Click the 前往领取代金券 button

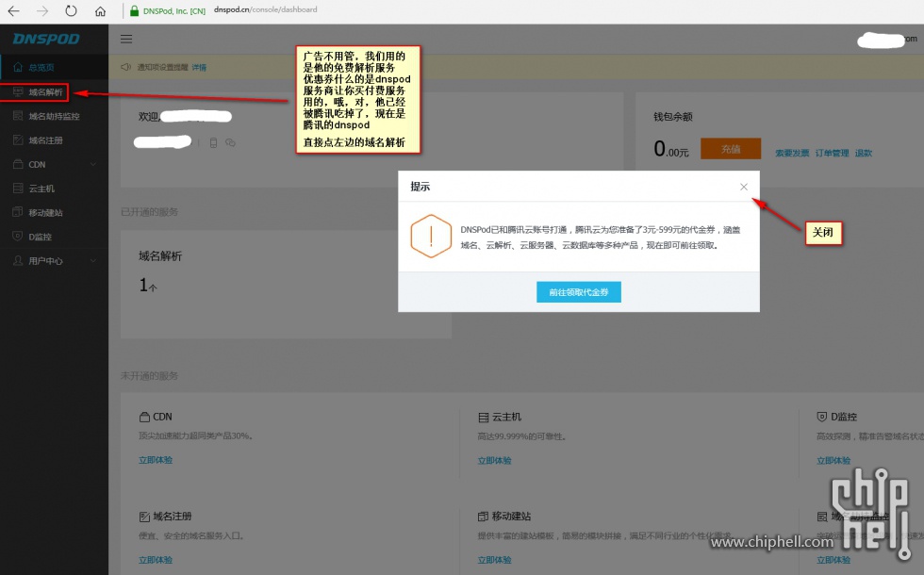[x=579, y=292]
